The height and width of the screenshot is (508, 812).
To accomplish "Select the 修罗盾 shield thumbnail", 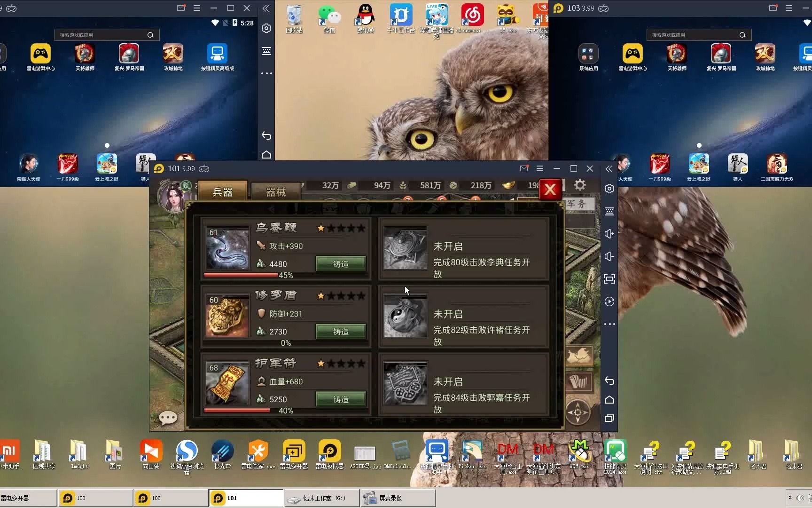I will click(x=227, y=317).
